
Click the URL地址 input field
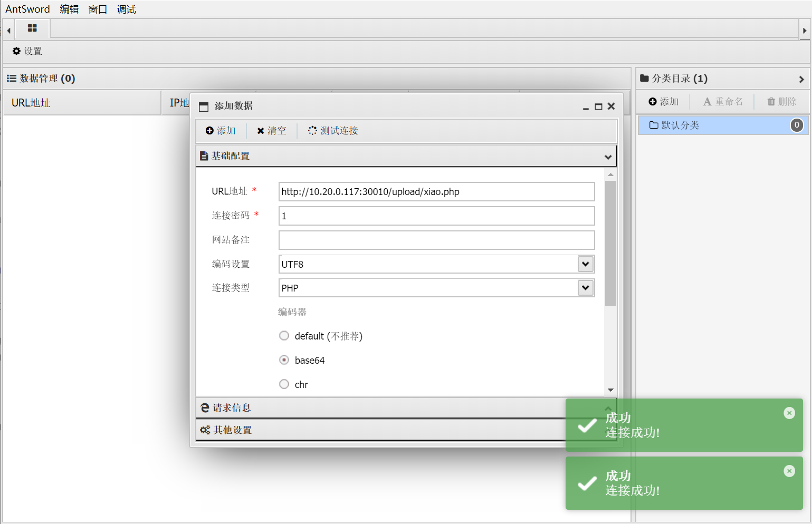tap(436, 192)
